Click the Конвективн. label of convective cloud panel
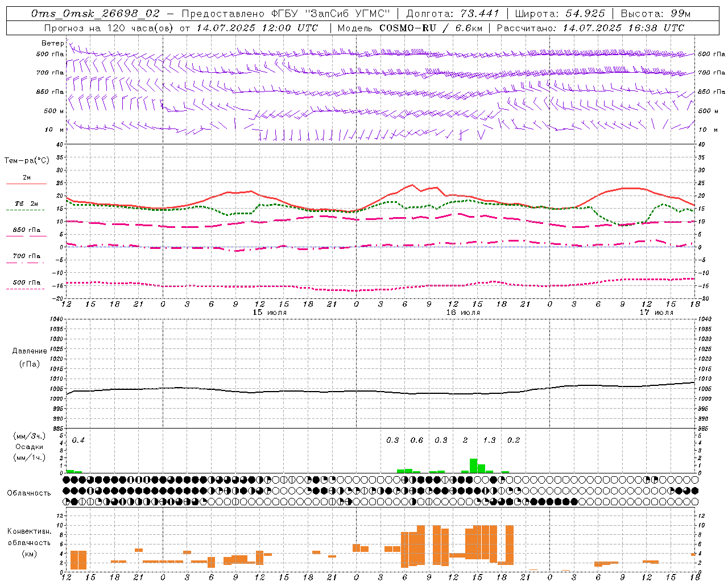The width and height of the screenshot is (728, 582). coord(30,531)
